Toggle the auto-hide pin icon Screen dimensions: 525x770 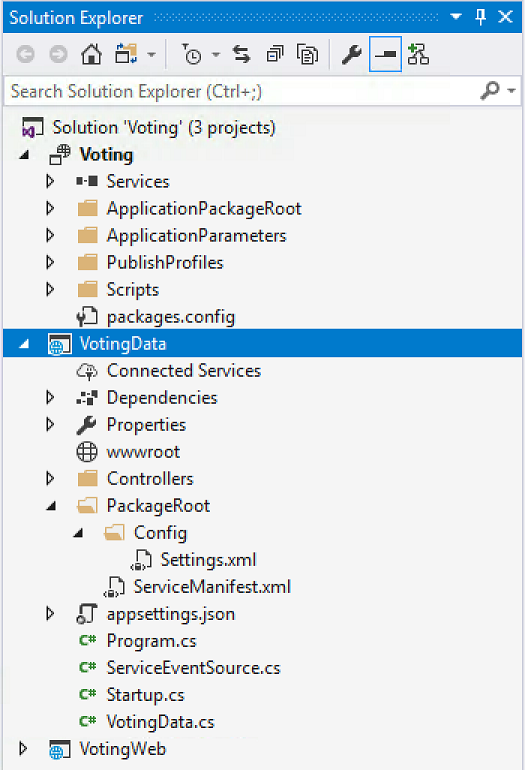click(x=481, y=17)
